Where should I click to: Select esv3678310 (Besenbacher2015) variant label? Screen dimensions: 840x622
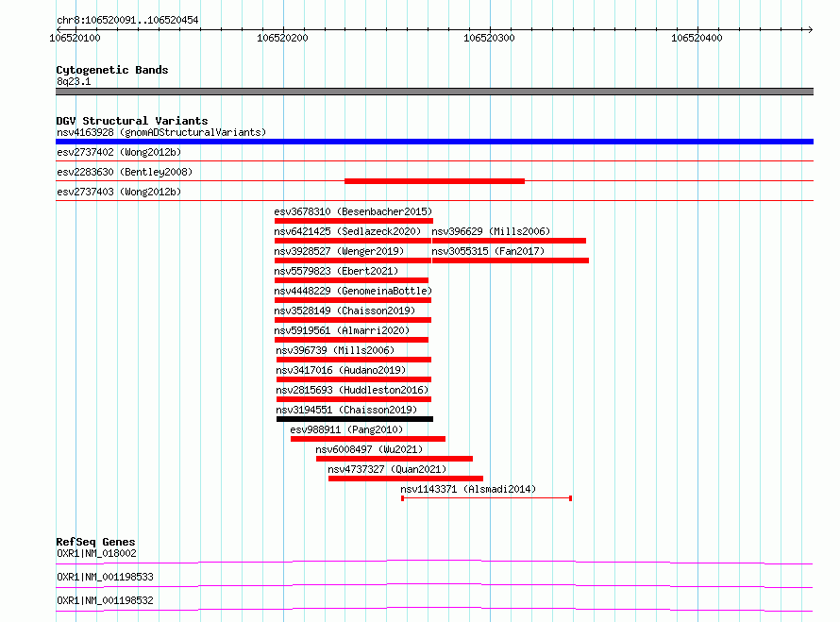[353, 211]
